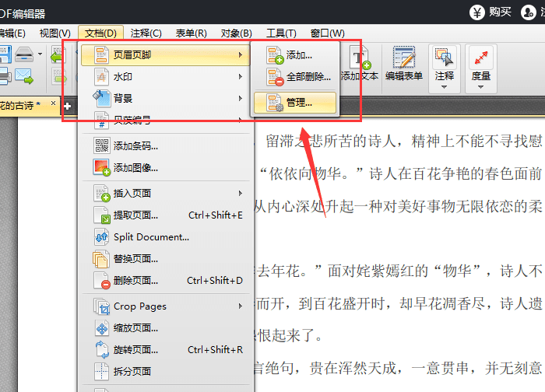The image size is (545, 392).
Task: Open the 注释(C) menu
Action: tap(146, 33)
